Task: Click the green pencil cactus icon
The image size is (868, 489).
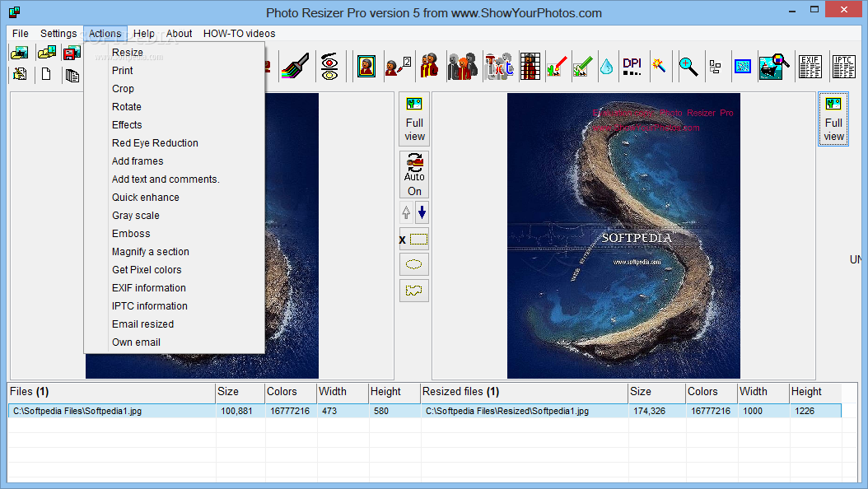Action: (582, 67)
